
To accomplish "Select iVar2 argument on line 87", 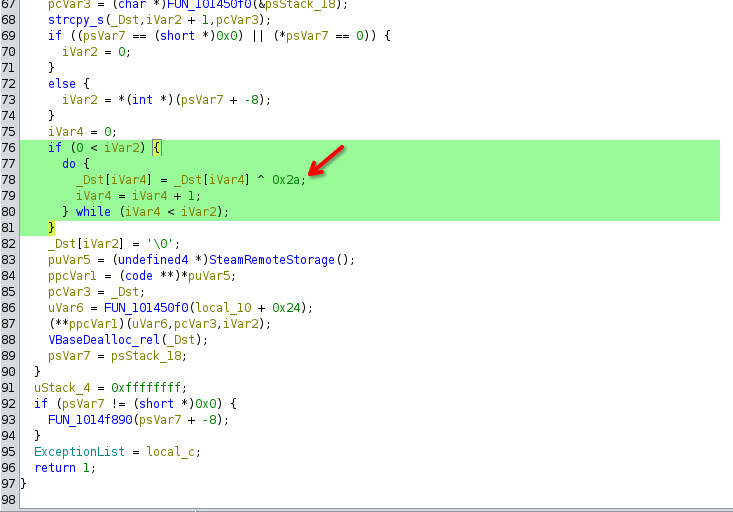I will pos(240,324).
